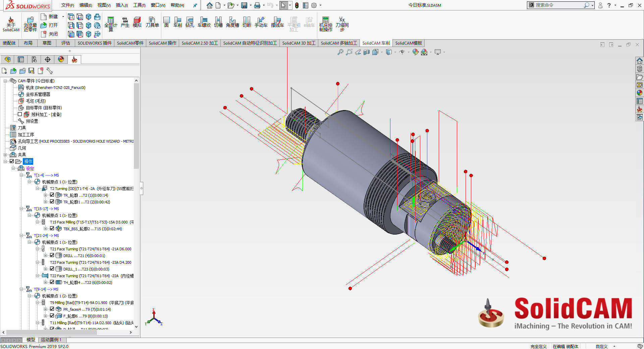Open the SolidCAM Manager tab icon in the left panel
Viewport: 644px width, 349px height.
pyautogui.click(x=74, y=59)
